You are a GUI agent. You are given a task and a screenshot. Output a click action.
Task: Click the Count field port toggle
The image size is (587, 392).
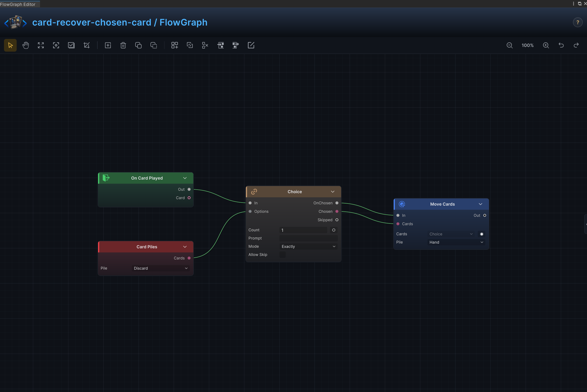334,230
